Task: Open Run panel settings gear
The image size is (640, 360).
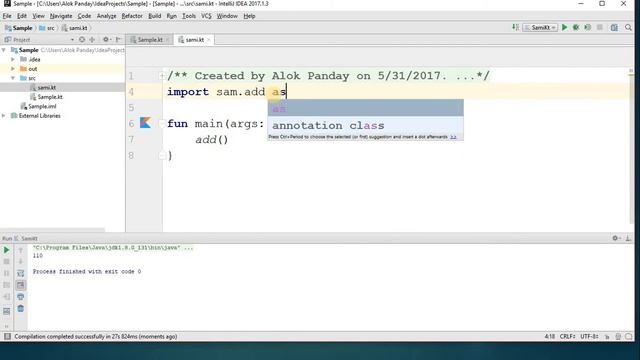Action: tap(616, 238)
